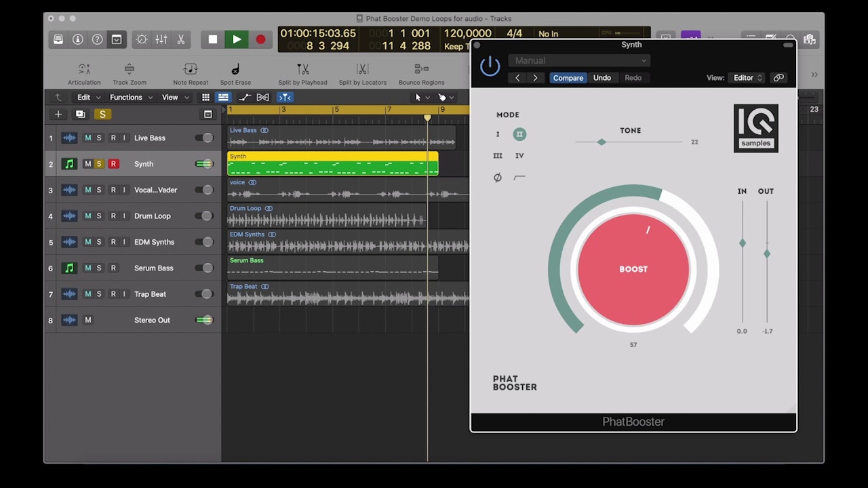
Task: Mute the Live Bass track
Action: pos(87,138)
